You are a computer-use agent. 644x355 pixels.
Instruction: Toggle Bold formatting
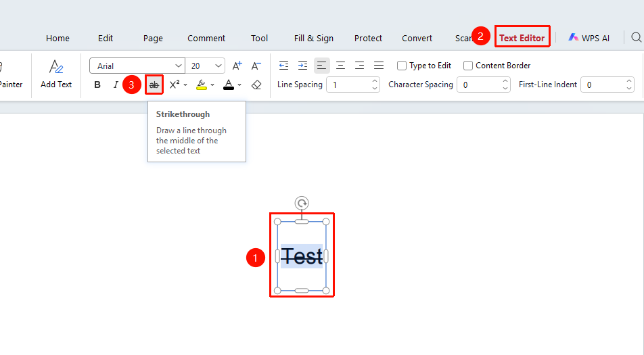pos(97,85)
